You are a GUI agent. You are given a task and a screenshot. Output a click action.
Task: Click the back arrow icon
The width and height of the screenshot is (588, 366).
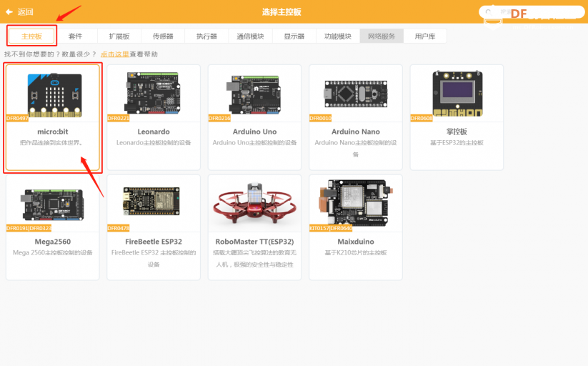[x=9, y=12]
